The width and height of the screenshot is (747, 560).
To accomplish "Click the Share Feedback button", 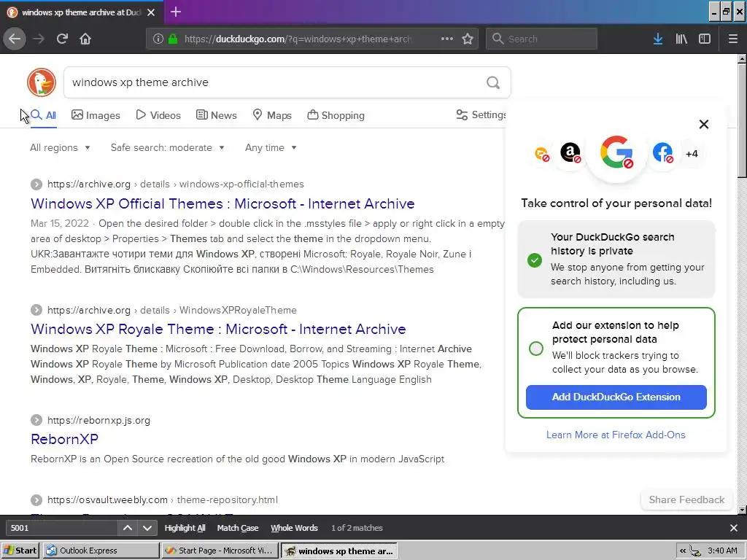I will [x=686, y=499].
